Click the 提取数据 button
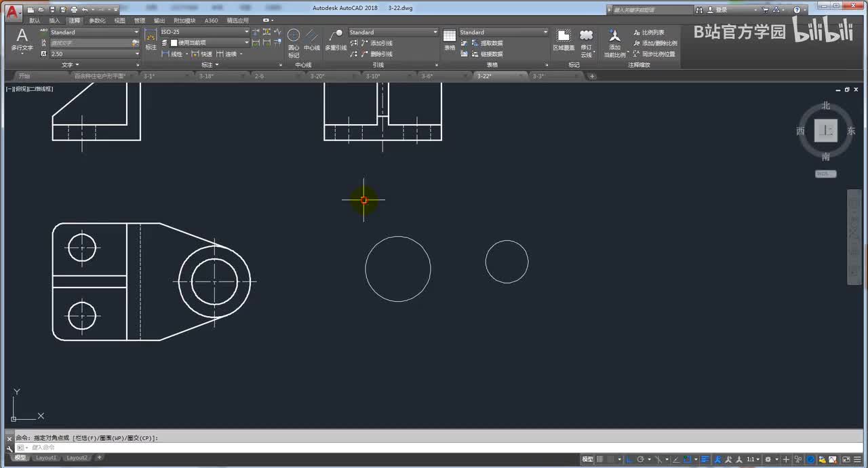 [486, 43]
